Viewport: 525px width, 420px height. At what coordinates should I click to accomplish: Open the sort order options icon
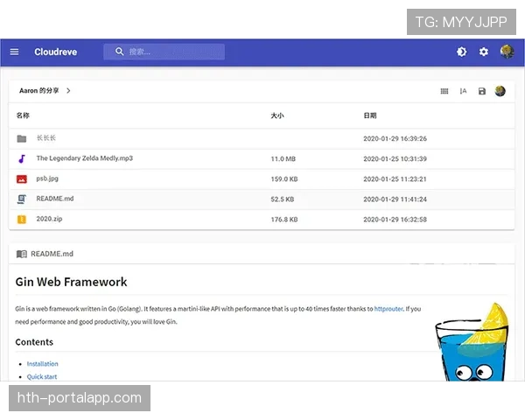tap(463, 91)
